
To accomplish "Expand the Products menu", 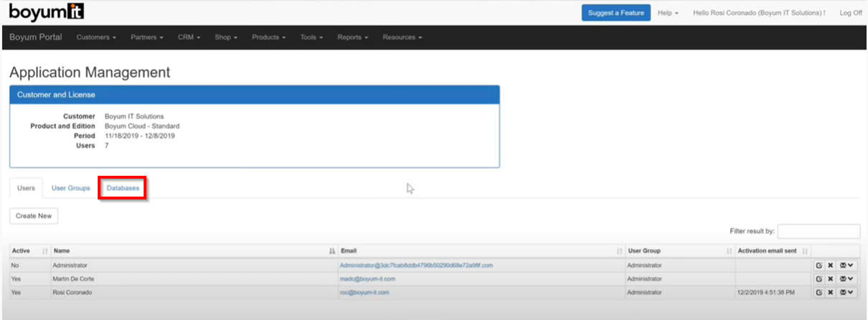I will point(269,37).
